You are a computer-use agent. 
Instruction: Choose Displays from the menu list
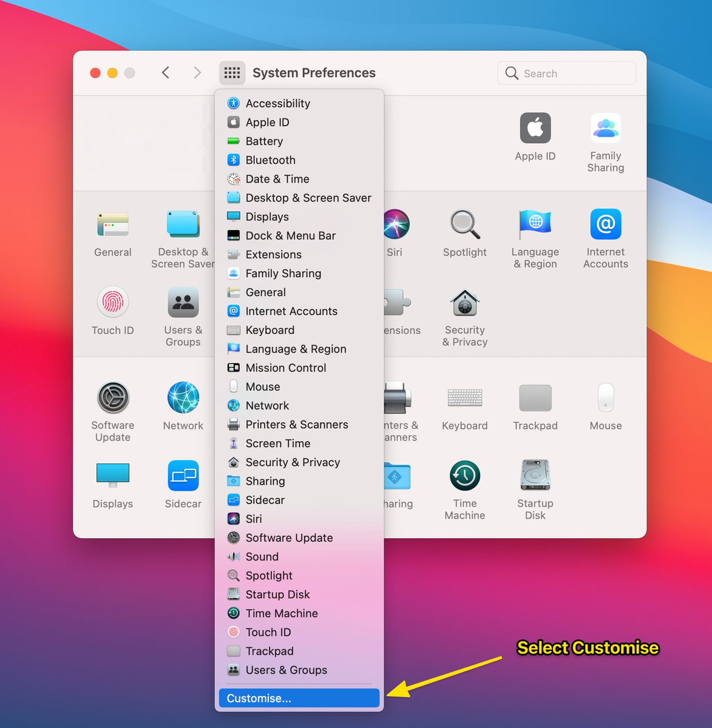tap(299, 217)
